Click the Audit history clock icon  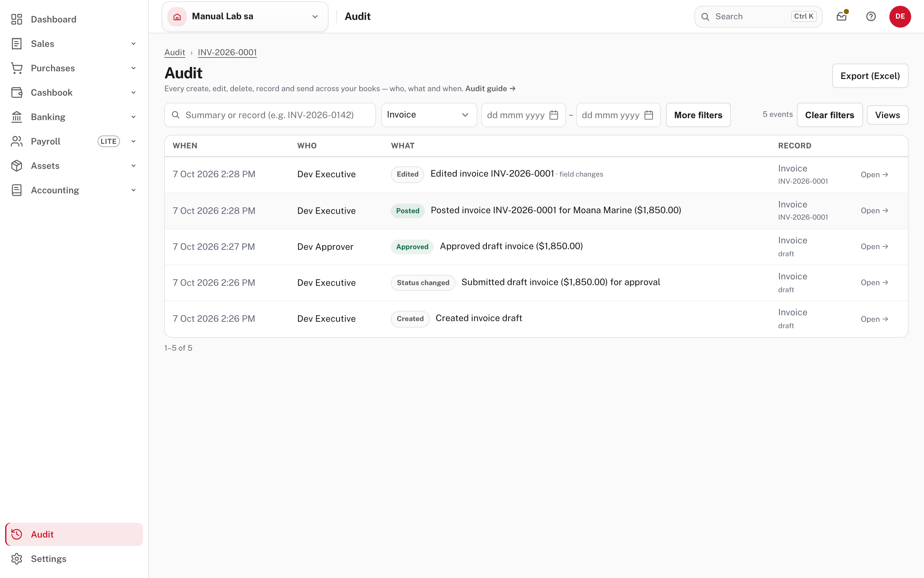tap(17, 534)
